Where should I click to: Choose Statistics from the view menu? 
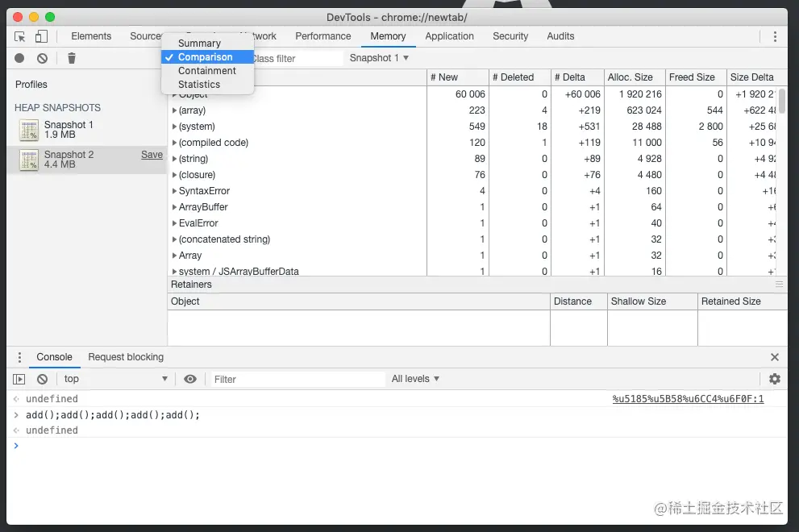207,85
